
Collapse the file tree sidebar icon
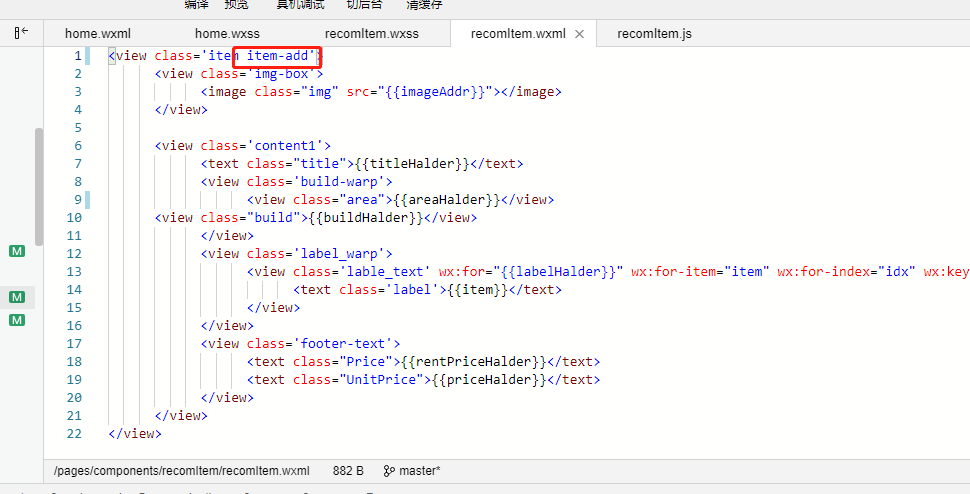(21, 33)
